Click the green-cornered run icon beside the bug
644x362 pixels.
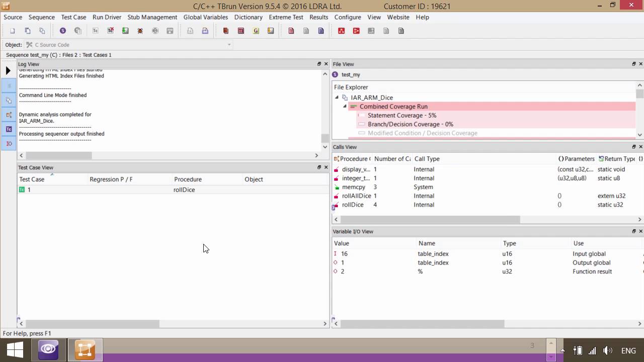coord(125,31)
